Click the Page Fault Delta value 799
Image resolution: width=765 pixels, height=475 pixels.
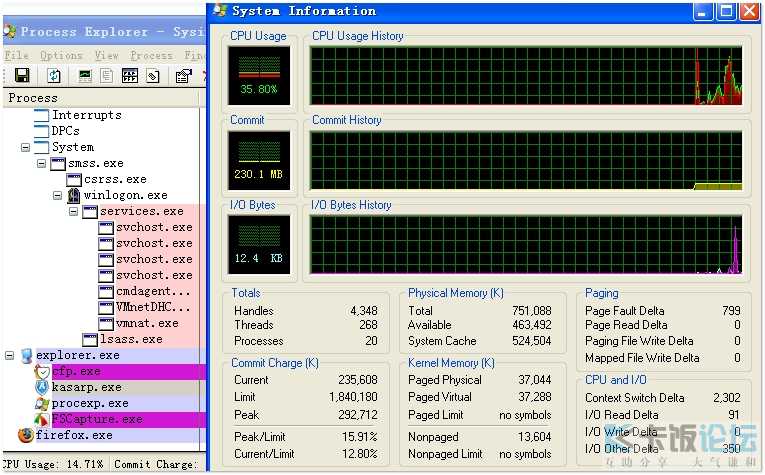click(731, 311)
